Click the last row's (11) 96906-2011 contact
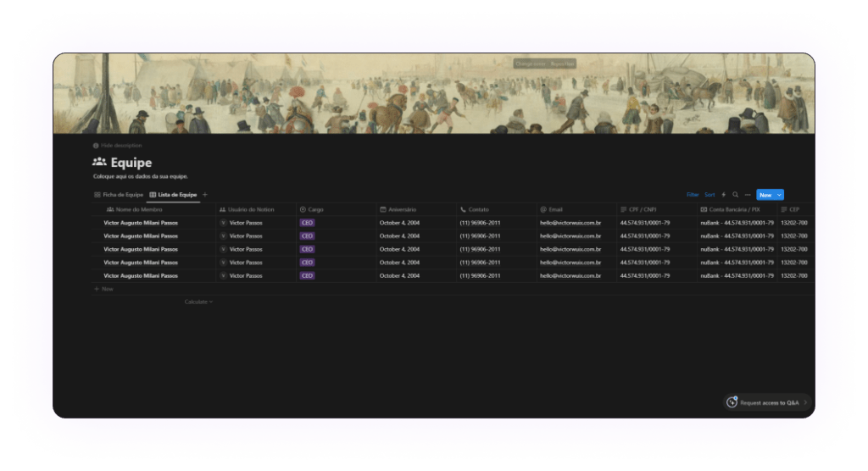868x471 pixels. [480, 275]
